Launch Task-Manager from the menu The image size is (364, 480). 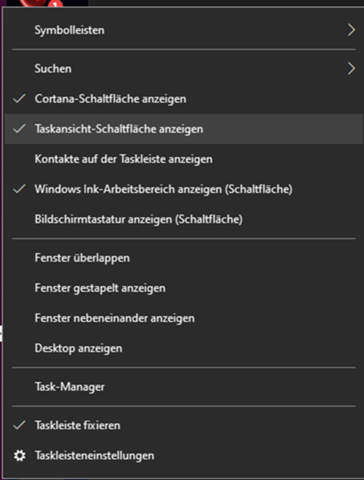(x=184, y=387)
